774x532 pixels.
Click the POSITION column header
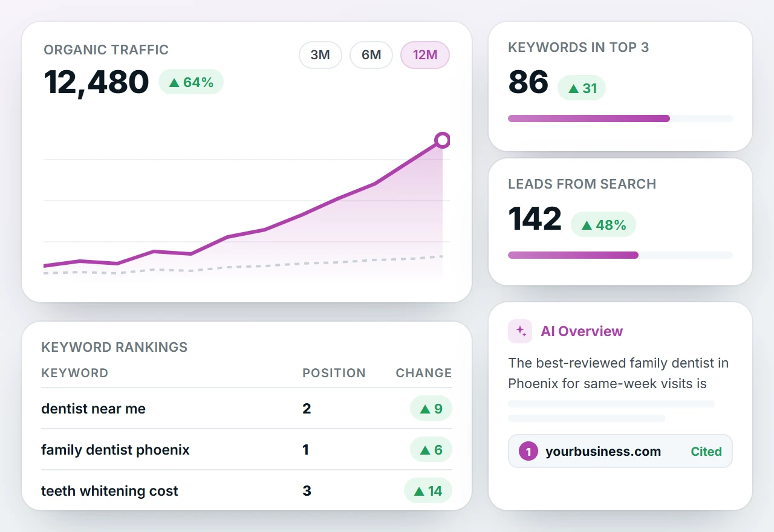pyautogui.click(x=334, y=373)
